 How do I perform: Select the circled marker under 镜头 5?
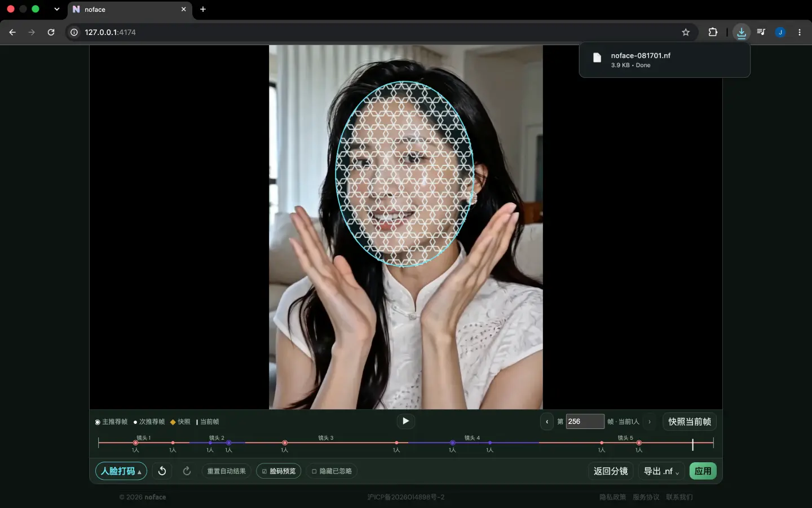tap(639, 443)
